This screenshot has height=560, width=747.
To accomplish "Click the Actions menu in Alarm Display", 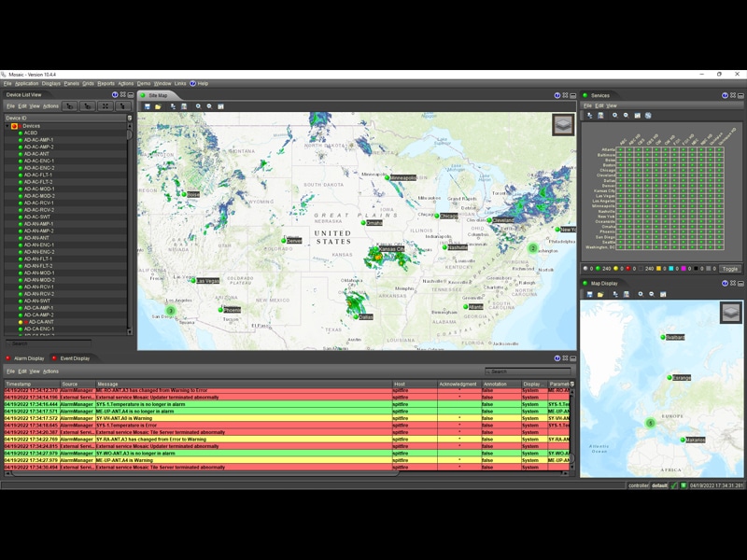I will pos(49,371).
